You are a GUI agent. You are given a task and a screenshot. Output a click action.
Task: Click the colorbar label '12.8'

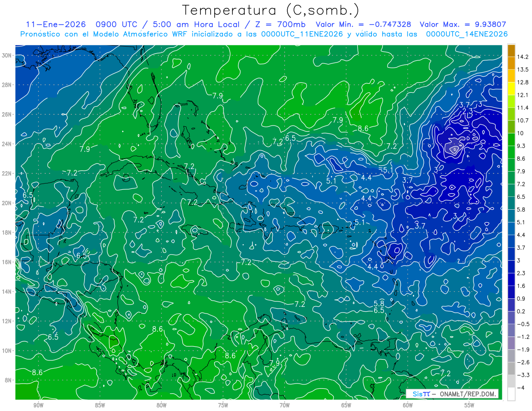[x=522, y=82]
